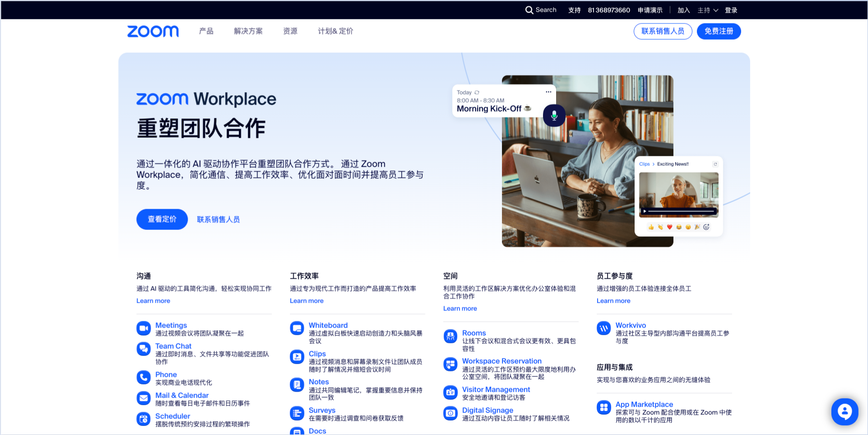Click the Search magnifier icon
Image resolution: width=868 pixels, height=435 pixels.
[529, 10]
